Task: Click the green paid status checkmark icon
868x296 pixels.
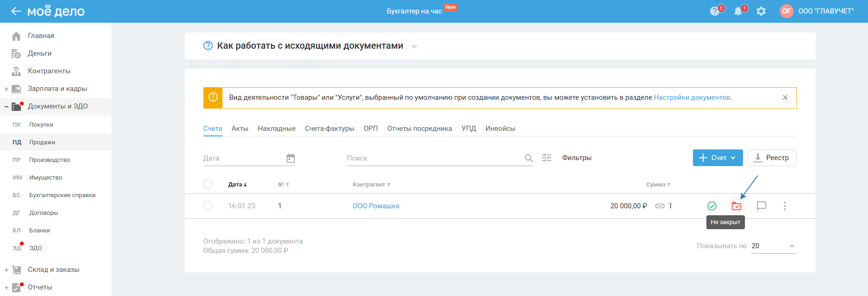Action: (711, 206)
